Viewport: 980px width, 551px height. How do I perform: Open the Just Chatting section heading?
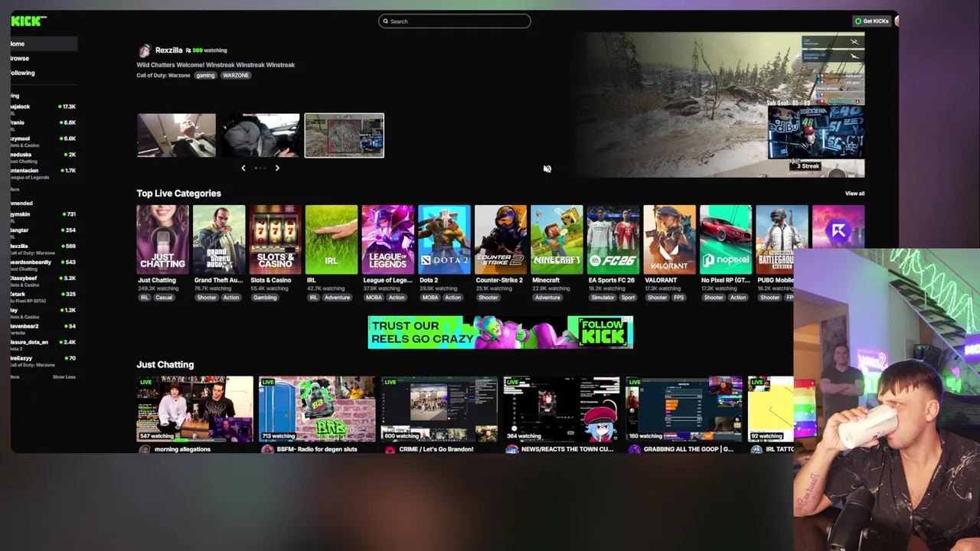[x=165, y=364]
